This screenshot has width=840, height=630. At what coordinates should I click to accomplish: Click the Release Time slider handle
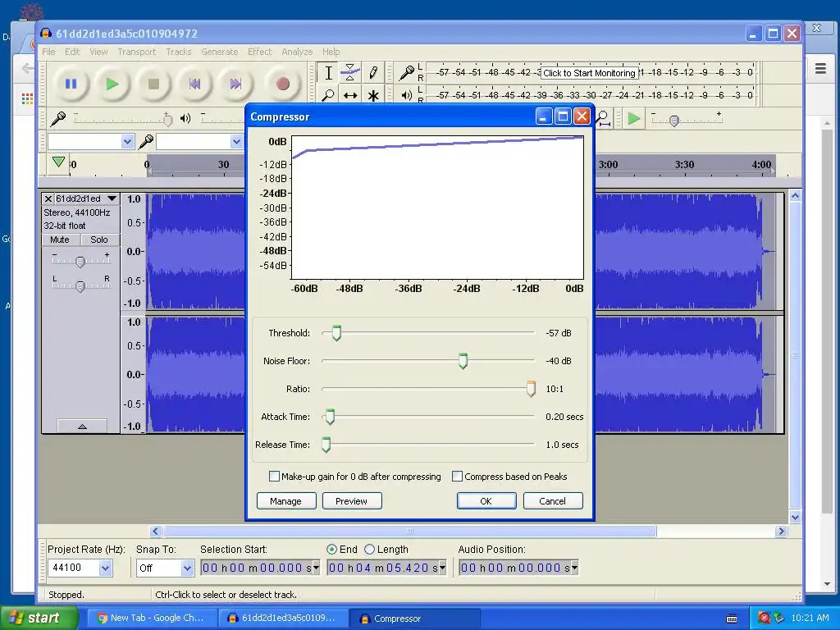pyautogui.click(x=326, y=445)
